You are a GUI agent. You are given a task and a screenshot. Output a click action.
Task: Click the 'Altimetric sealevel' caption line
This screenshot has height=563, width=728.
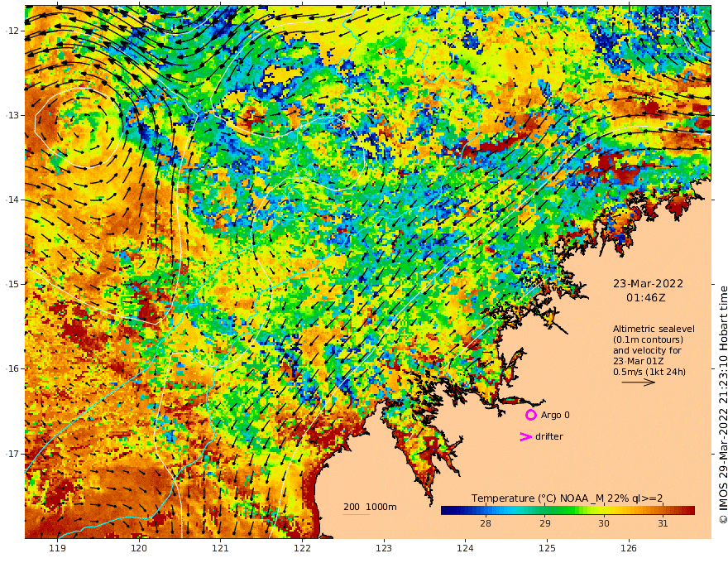(654, 329)
